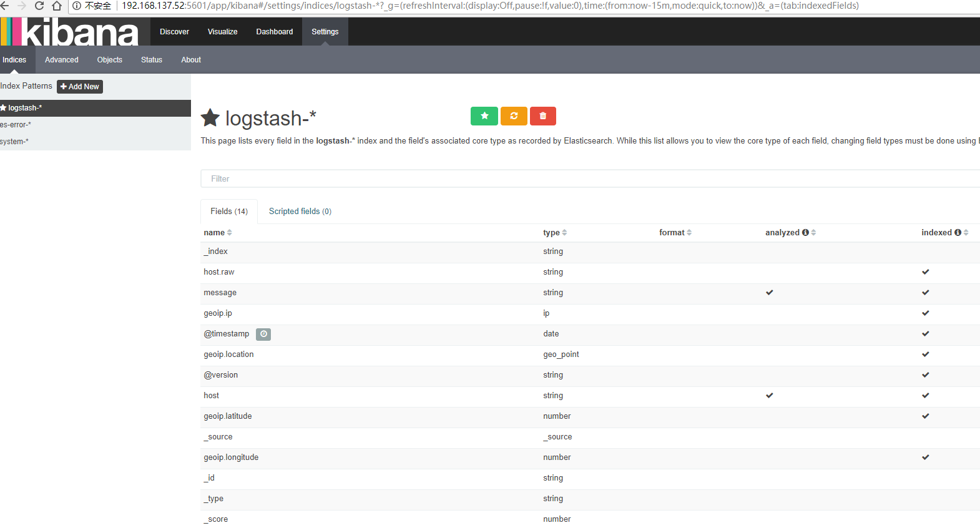
Task: Click the browser back arrow
Action: coord(4,6)
